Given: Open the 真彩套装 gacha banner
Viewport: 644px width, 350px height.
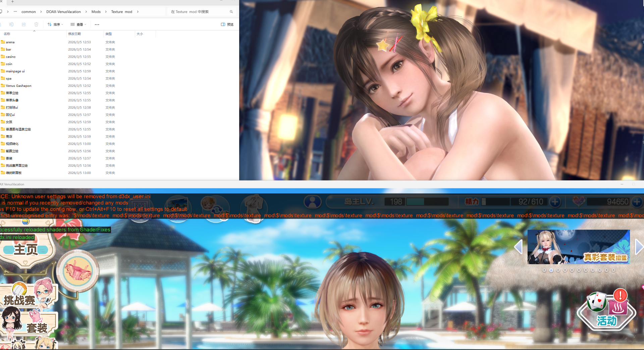Looking at the screenshot, I should pos(579,247).
